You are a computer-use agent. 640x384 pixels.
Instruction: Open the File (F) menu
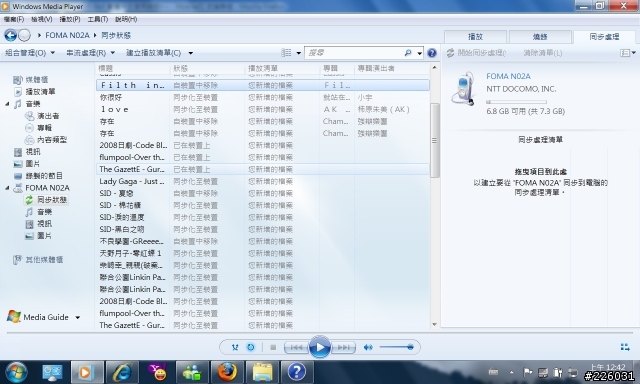[14, 19]
